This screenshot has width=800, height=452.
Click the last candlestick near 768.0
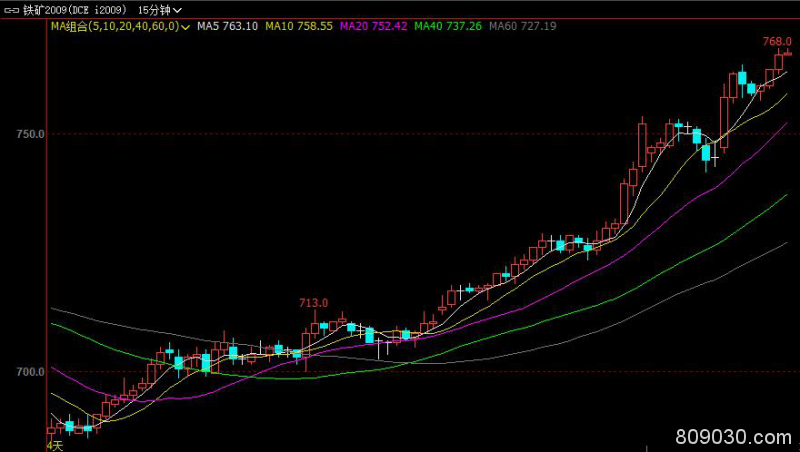(787, 54)
